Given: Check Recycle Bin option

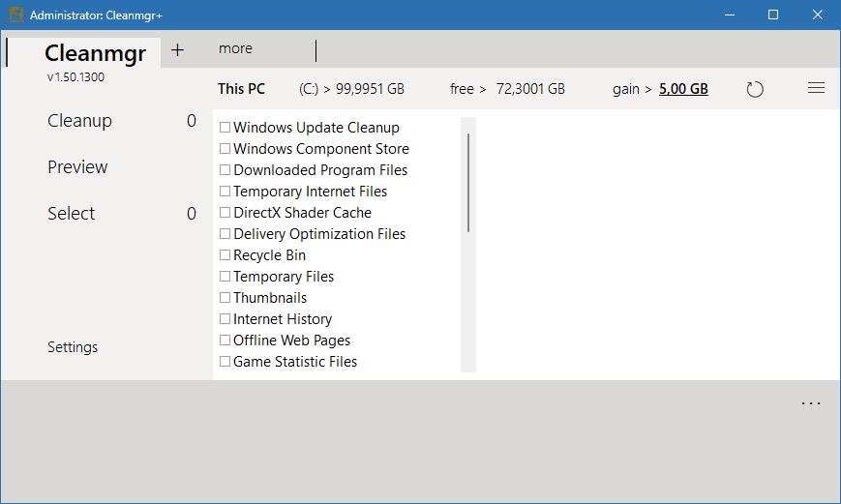Looking at the screenshot, I should pyautogui.click(x=225, y=255).
